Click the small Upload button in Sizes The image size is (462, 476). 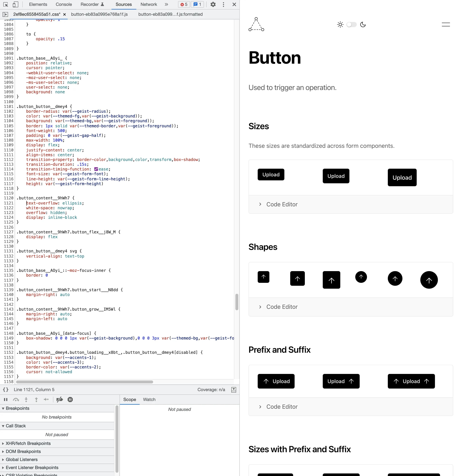pos(271,175)
